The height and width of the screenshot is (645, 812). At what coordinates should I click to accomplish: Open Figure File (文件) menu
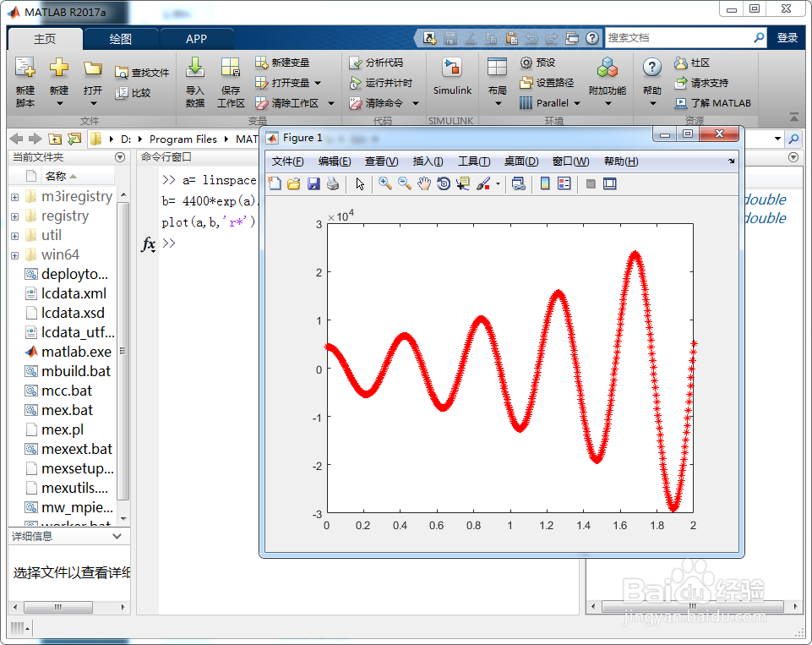(287, 161)
